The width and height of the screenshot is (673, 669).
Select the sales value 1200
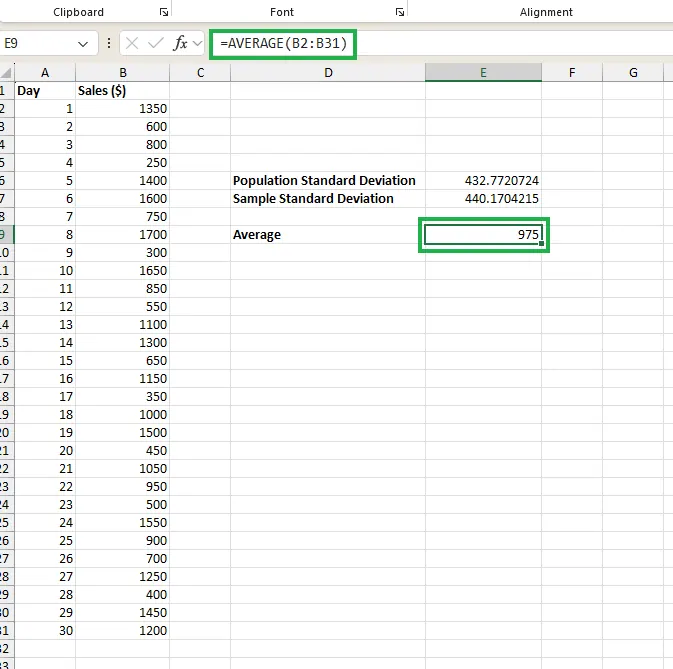pos(123,631)
